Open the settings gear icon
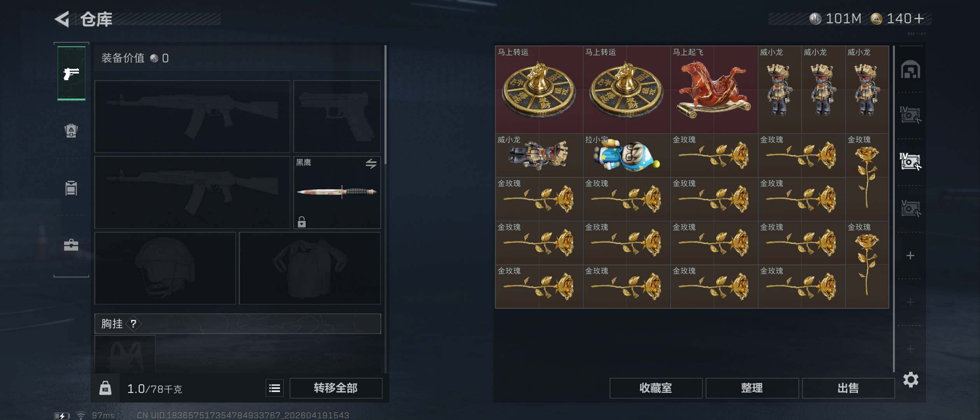980x420 pixels. tap(911, 380)
